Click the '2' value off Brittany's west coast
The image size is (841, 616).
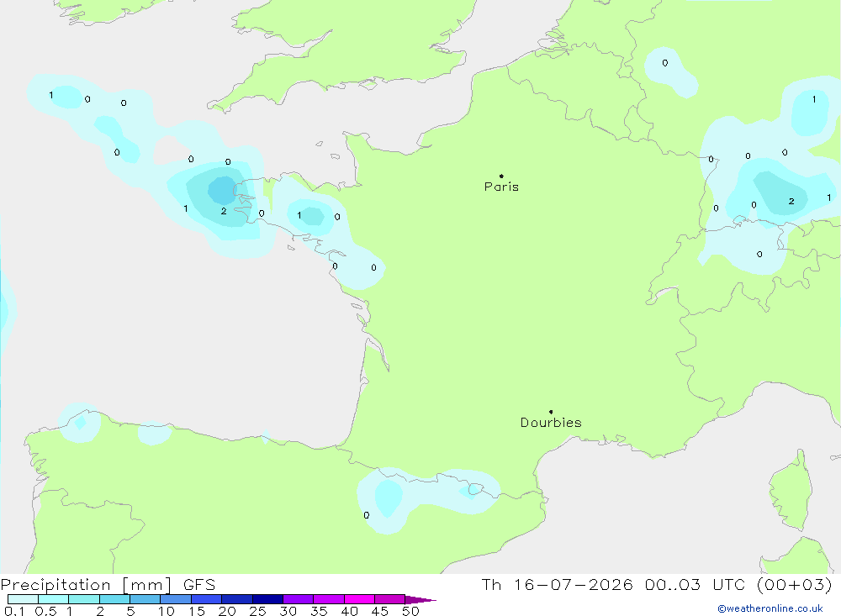coord(224,211)
